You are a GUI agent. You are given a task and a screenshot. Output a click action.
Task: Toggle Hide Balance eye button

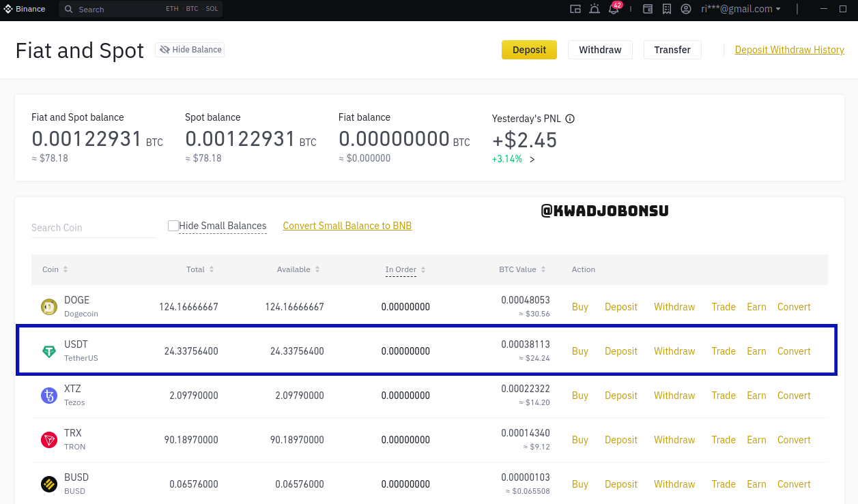coord(190,50)
